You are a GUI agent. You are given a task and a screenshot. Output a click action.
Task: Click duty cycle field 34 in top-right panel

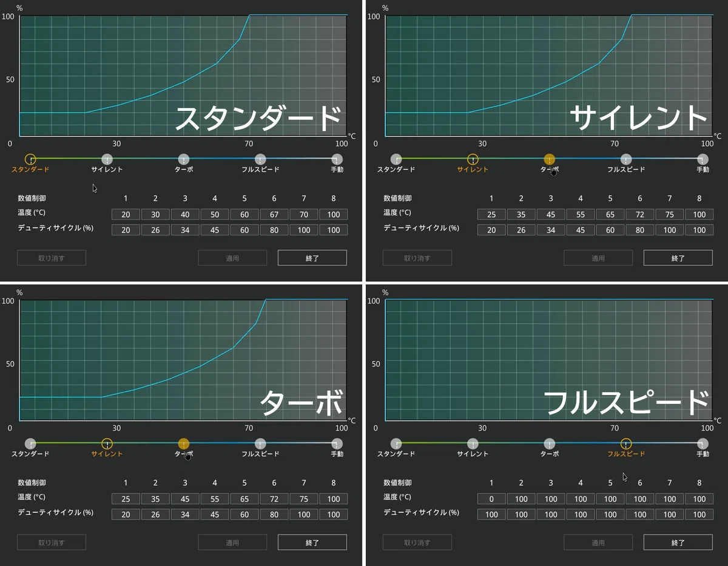pos(551,230)
